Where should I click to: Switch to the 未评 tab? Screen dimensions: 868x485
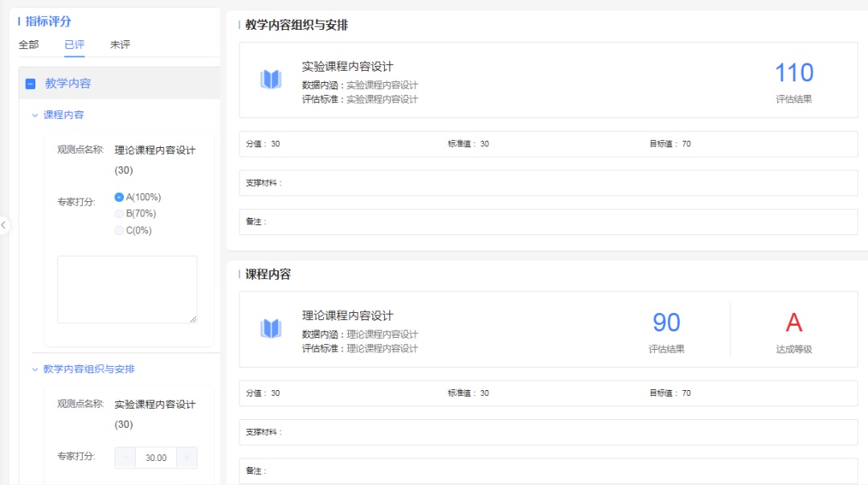point(120,45)
